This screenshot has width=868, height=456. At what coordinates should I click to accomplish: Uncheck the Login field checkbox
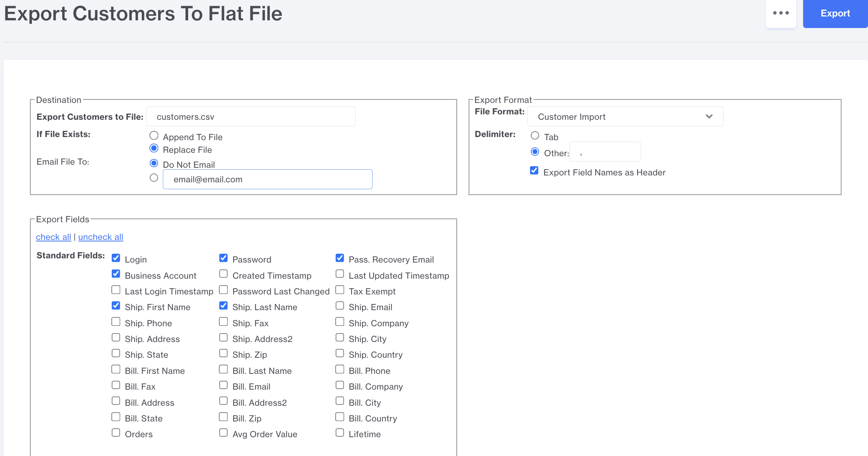pos(116,258)
